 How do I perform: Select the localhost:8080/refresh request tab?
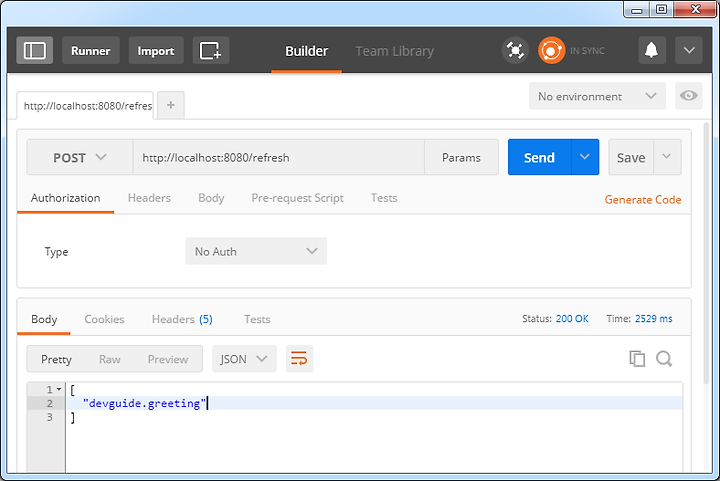click(85, 106)
